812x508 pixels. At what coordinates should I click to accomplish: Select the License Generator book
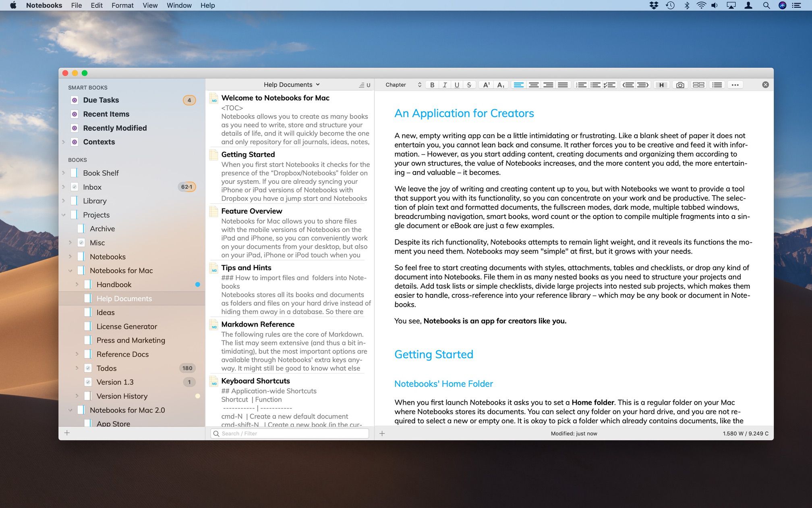(132, 327)
